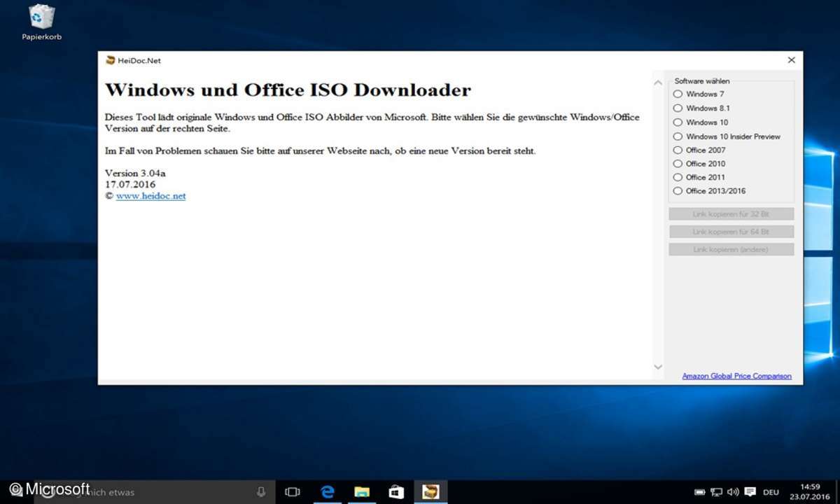Open the Papierkorb recycle bin icon
This screenshot has height=504, width=840.
click(x=41, y=22)
